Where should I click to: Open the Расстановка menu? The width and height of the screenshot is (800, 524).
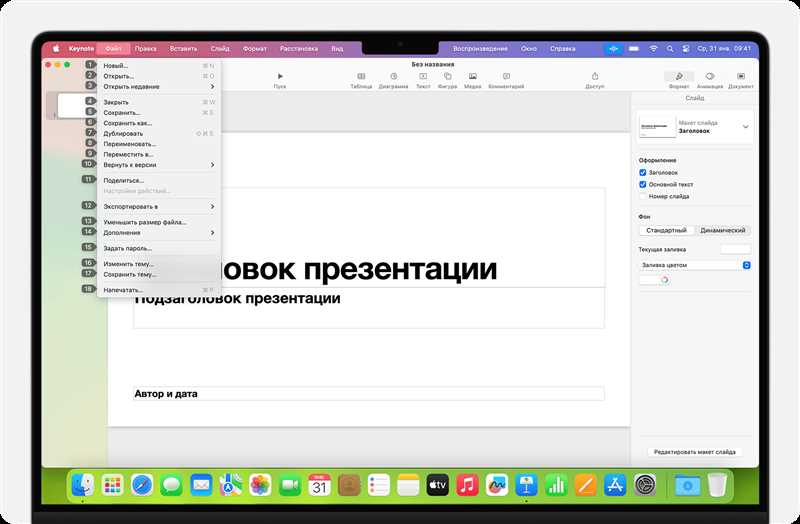pos(298,48)
